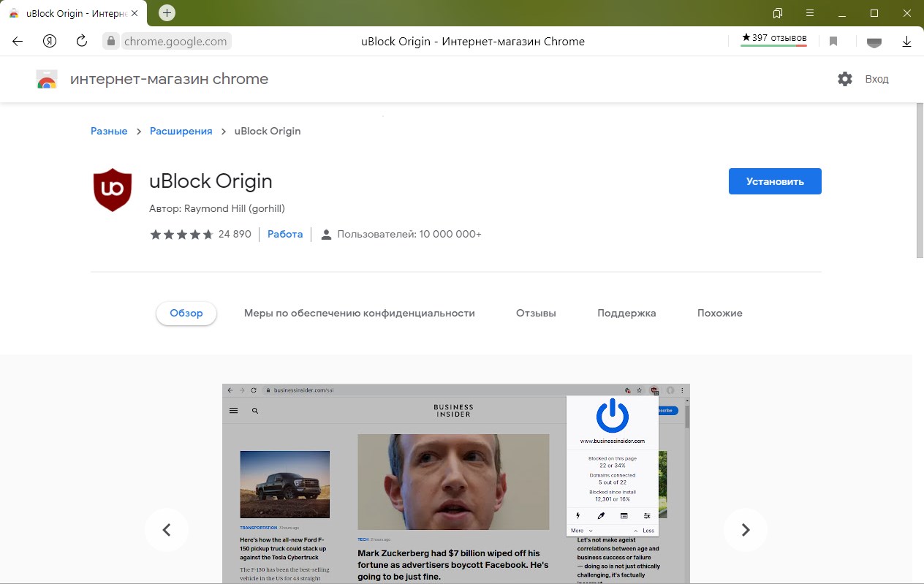Install the extension with Установить
Screen dimensions: 924x584
point(775,181)
